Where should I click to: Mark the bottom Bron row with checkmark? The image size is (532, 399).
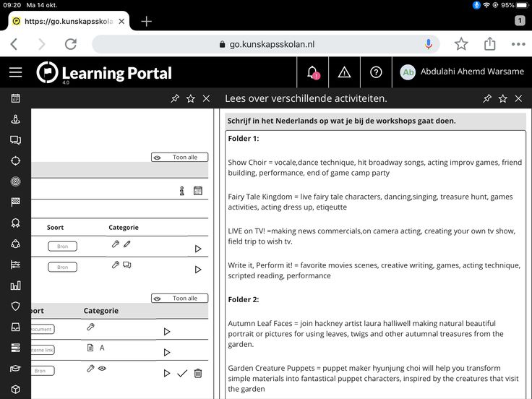coord(182,373)
